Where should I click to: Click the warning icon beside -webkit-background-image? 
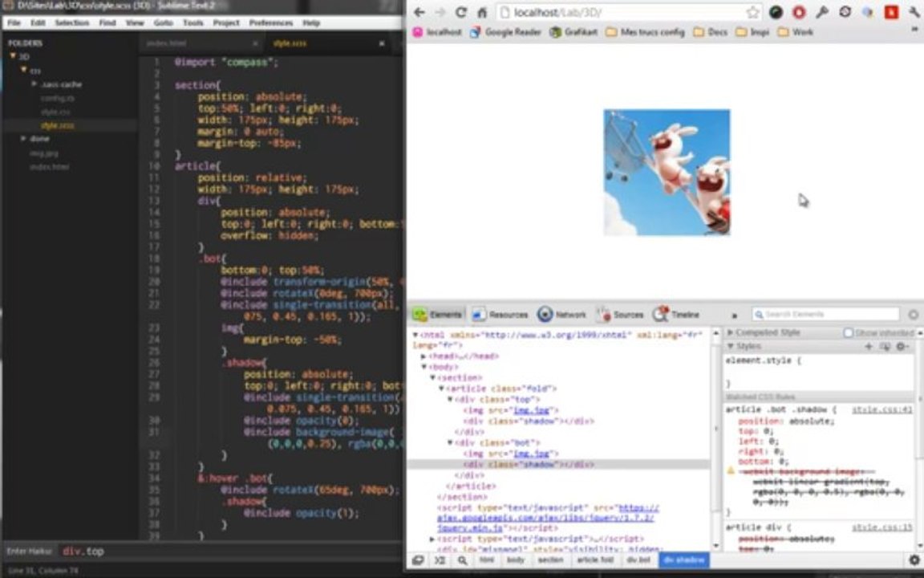731,471
